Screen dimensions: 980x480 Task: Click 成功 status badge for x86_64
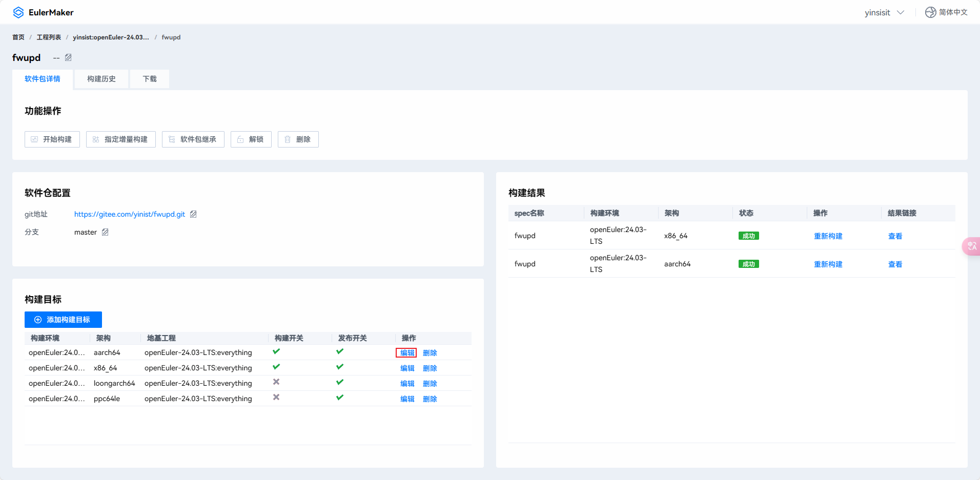(749, 236)
